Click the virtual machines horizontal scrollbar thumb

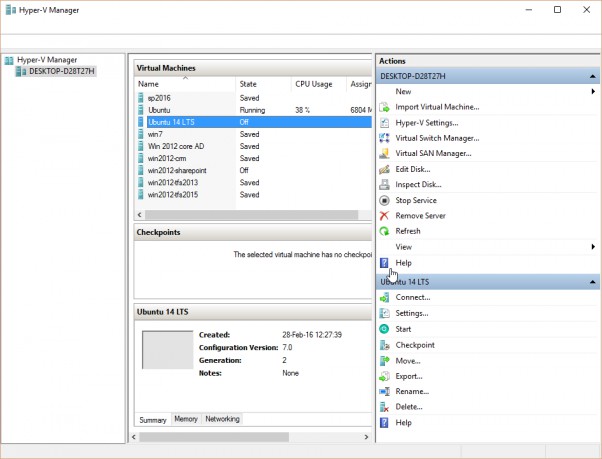click(x=251, y=215)
